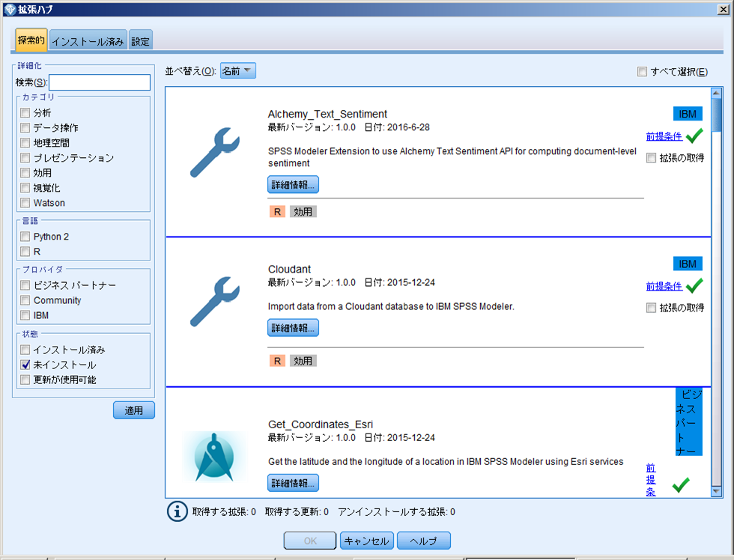The image size is (734, 560).
Task: Open 前提条件 link for Cloudant
Action: click(664, 286)
